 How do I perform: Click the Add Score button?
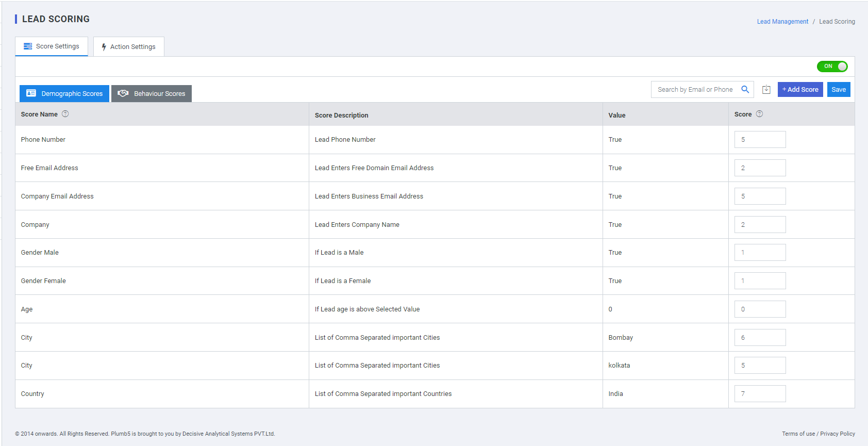tap(800, 90)
